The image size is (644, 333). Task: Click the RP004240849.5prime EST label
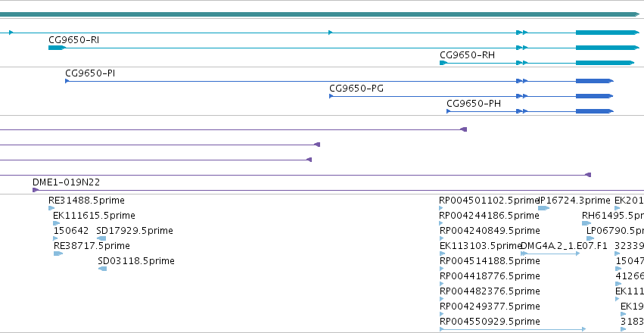click(x=490, y=231)
